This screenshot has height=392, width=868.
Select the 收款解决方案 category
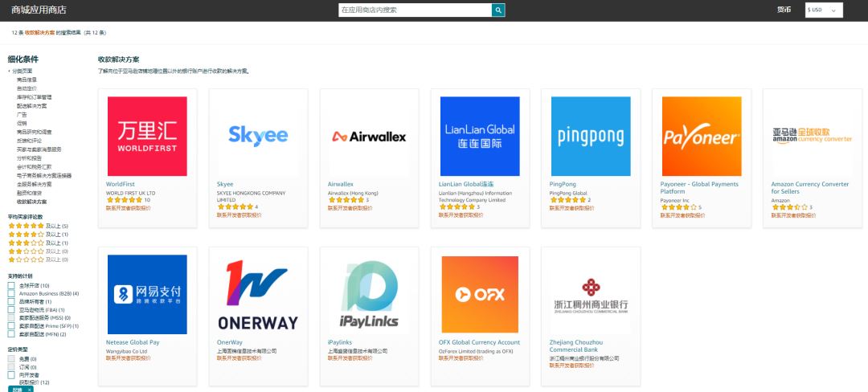click(x=31, y=202)
